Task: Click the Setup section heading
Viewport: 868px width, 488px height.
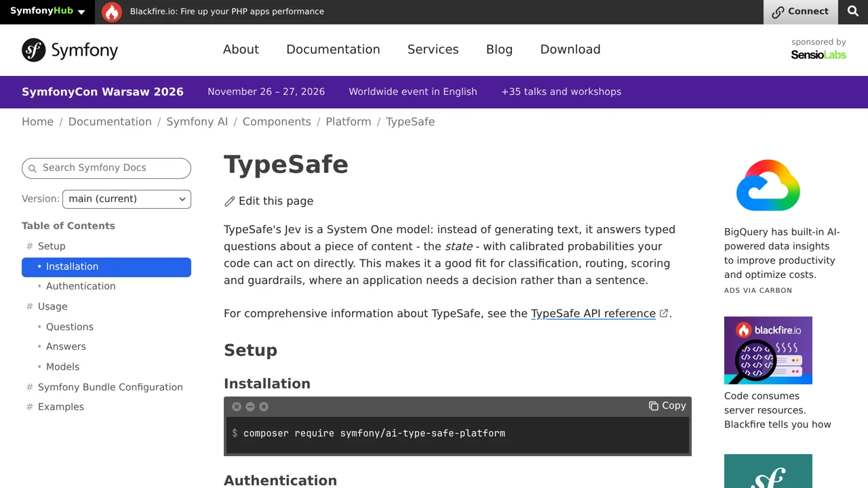Action: (251, 350)
